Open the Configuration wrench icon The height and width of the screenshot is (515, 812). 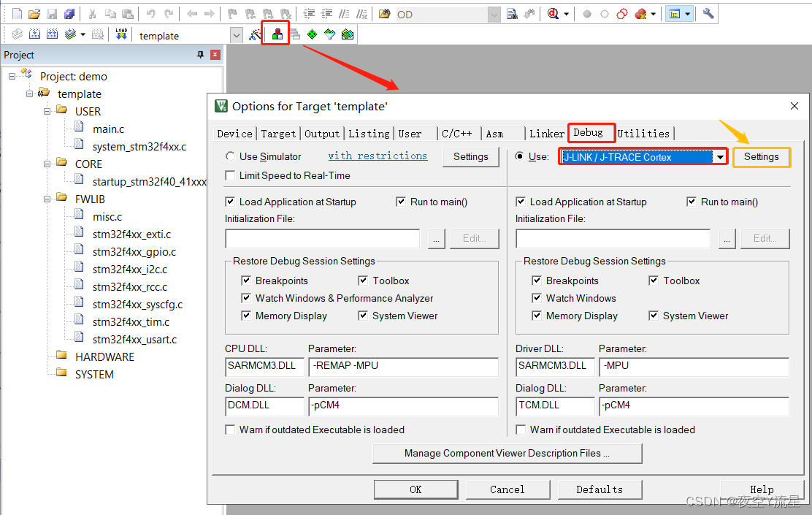708,14
